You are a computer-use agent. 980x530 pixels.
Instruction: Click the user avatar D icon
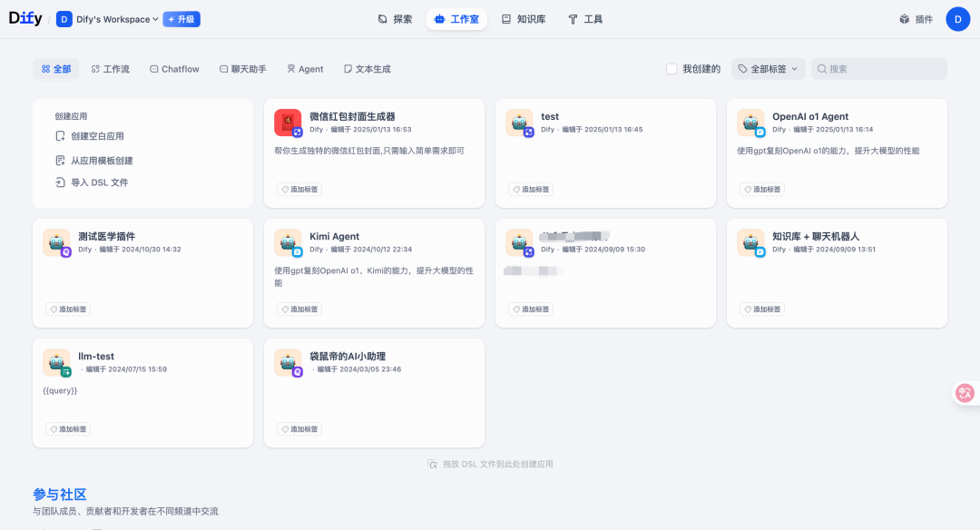tap(957, 19)
